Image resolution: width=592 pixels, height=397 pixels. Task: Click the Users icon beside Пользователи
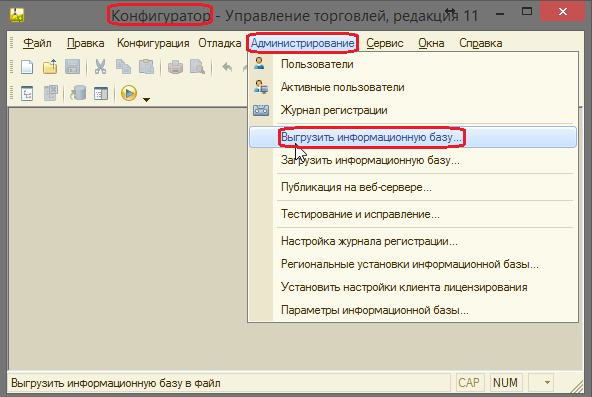pos(259,63)
